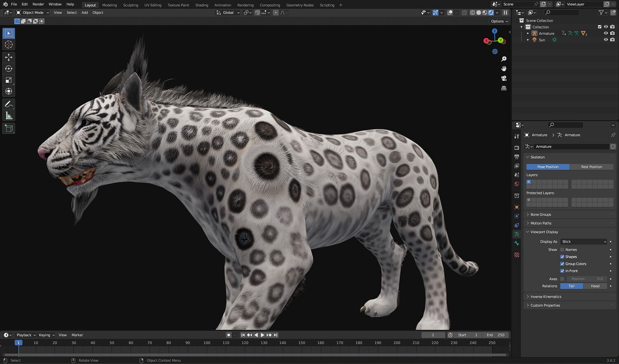Click the Select Box tool
The image size is (619, 364).
pos(9,33)
